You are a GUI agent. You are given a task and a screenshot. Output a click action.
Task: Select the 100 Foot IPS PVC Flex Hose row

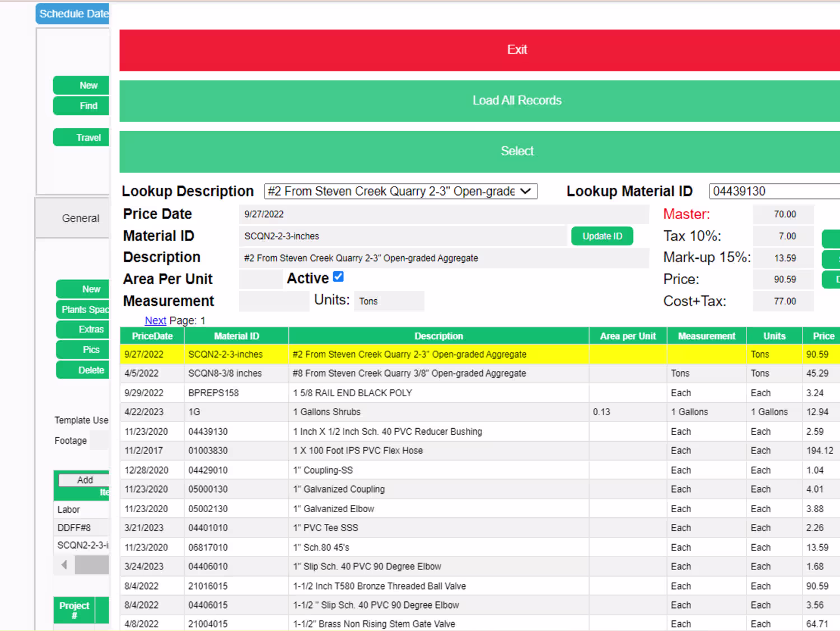tap(480, 451)
